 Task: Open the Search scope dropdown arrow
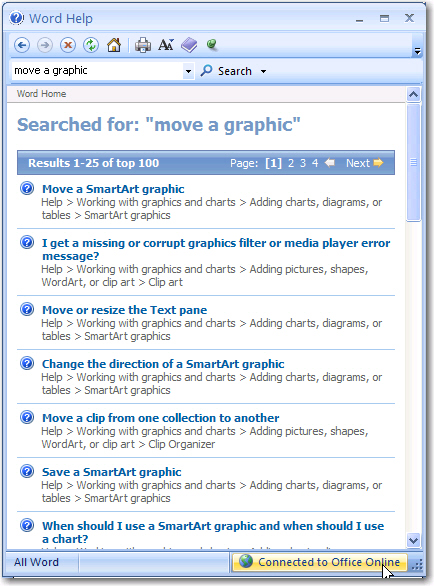point(264,71)
